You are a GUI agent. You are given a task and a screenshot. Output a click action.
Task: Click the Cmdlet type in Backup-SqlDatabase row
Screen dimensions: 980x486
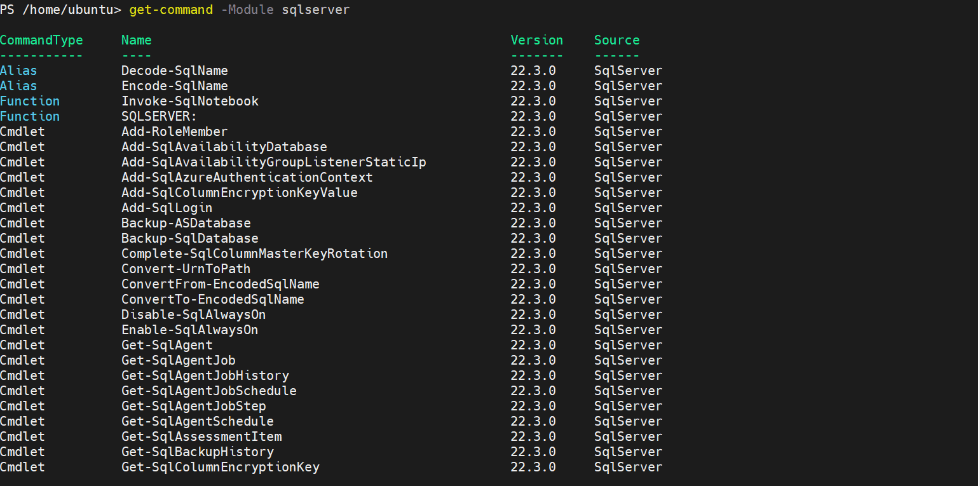[22, 238]
